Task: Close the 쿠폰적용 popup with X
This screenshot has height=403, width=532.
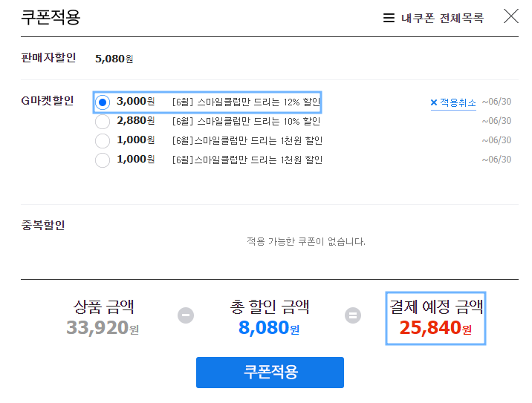Action: (x=511, y=16)
